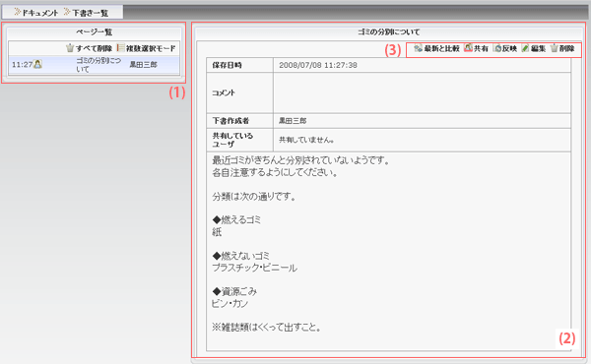Viewport: 591px width, 364px height.
Task: Click the user icon next to 11:27
Action: click(37, 64)
